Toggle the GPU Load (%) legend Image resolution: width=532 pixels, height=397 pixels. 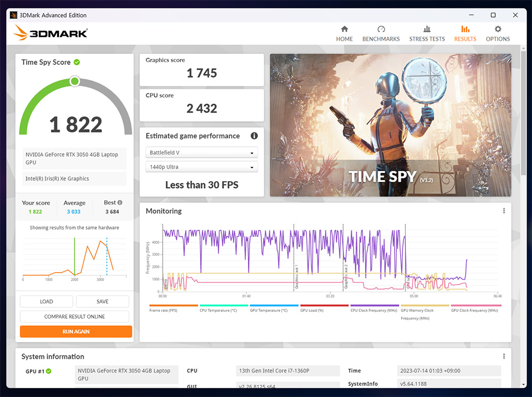point(324,308)
